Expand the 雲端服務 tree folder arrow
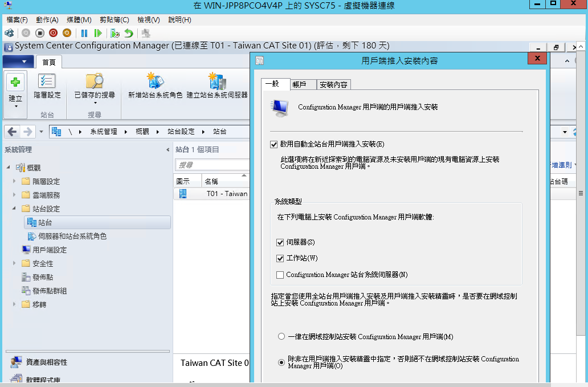The image size is (588, 387). (x=14, y=194)
